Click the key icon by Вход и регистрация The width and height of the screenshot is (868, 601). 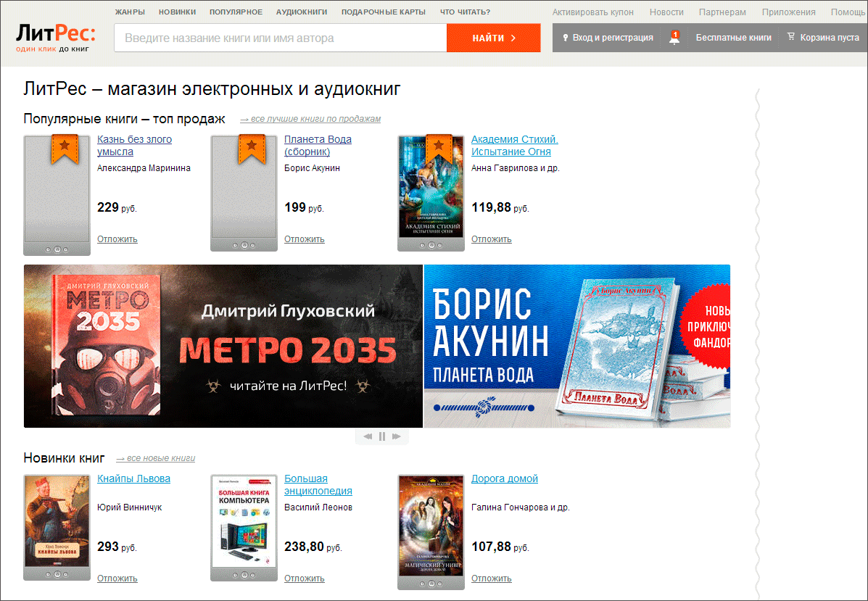(x=565, y=38)
